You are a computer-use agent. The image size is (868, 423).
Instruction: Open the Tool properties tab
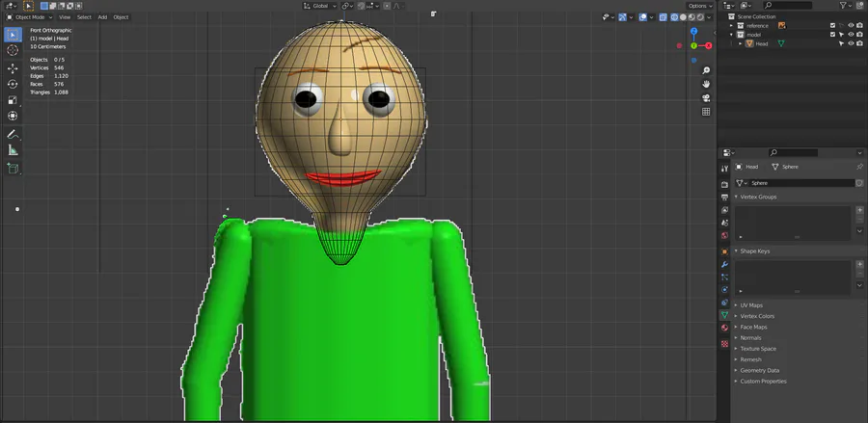point(724,169)
